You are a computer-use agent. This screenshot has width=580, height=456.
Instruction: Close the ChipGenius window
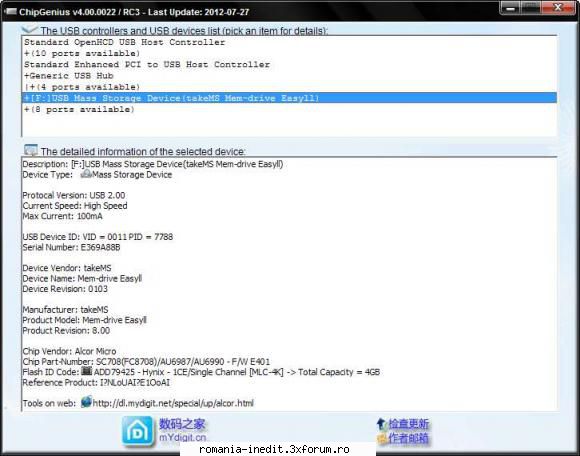558,8
